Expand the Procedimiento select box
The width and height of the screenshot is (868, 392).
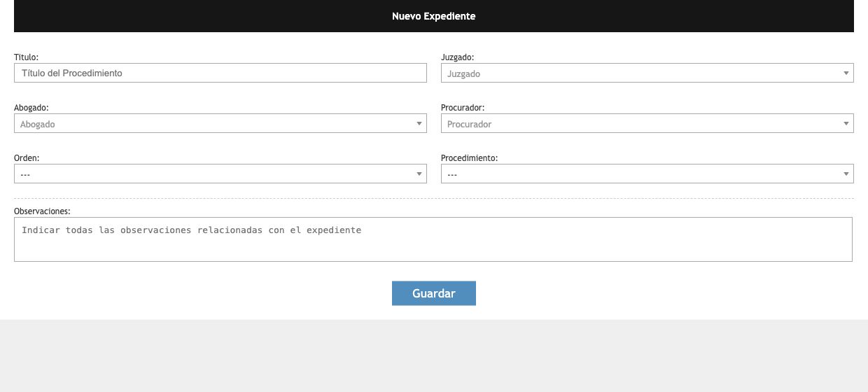coord(647,174)
